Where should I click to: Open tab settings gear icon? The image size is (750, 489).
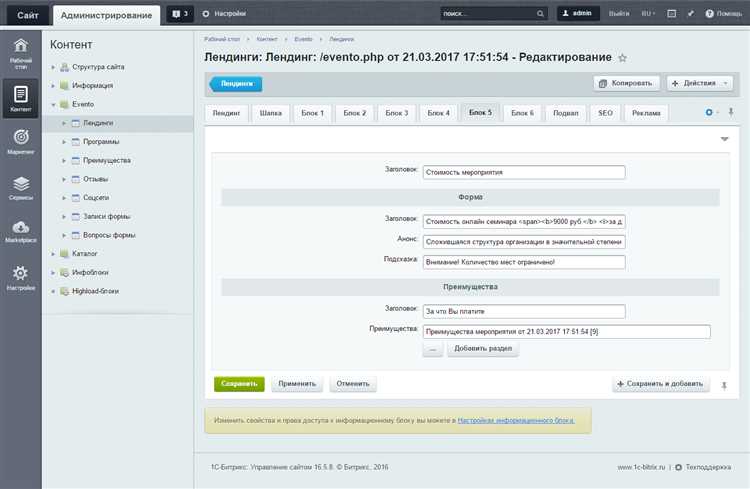(x=709, y=112)
